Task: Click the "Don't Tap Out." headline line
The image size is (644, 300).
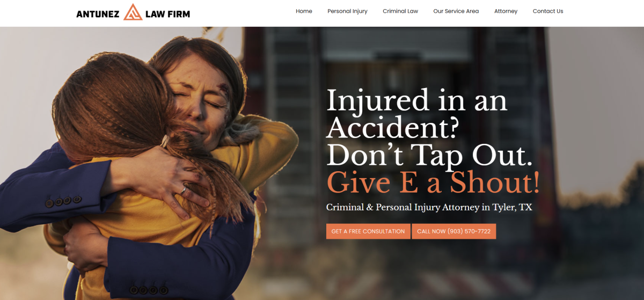Action: (429, 156)
